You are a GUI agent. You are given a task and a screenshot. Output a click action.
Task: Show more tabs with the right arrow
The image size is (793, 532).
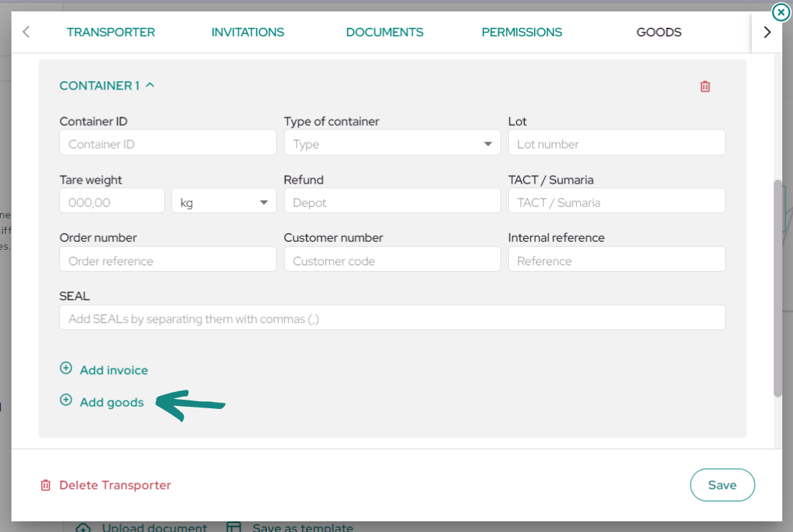click(x=767, y=32)
